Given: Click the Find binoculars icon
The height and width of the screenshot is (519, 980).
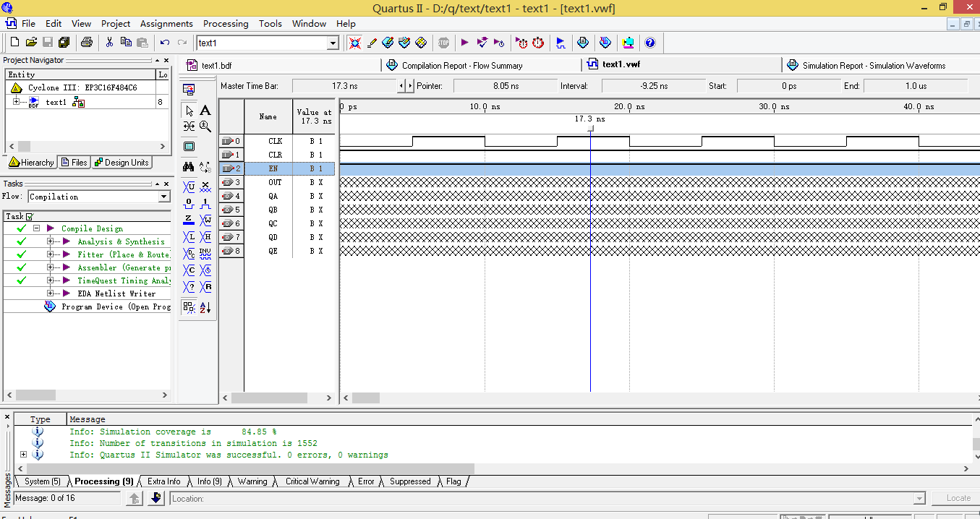Looking at the screenshot, I should click(189, 167).
